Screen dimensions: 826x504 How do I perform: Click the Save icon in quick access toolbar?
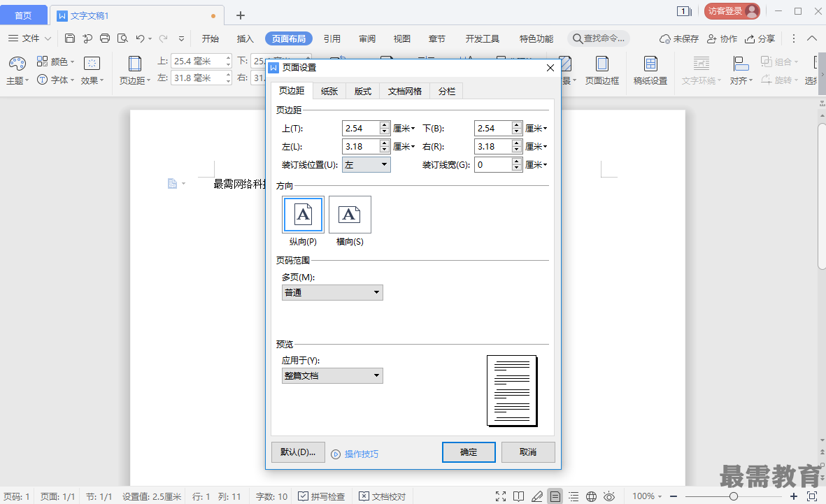coord(69,38)
